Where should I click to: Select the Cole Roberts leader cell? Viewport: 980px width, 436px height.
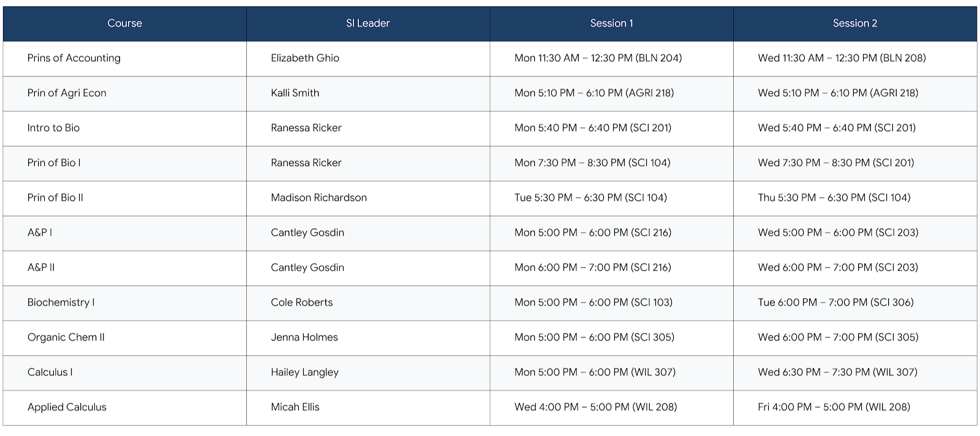tap(302, 303)
